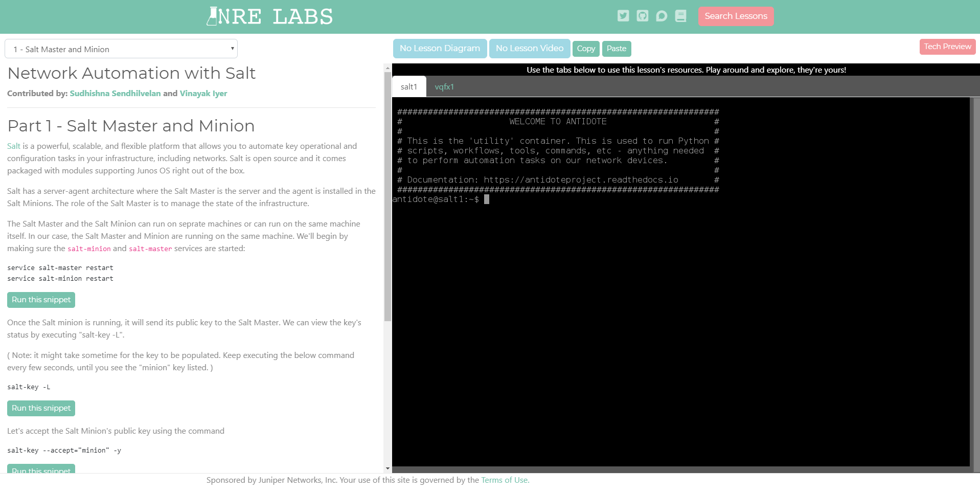
Task: Click the Paste button
Action: tap(617, 49)
